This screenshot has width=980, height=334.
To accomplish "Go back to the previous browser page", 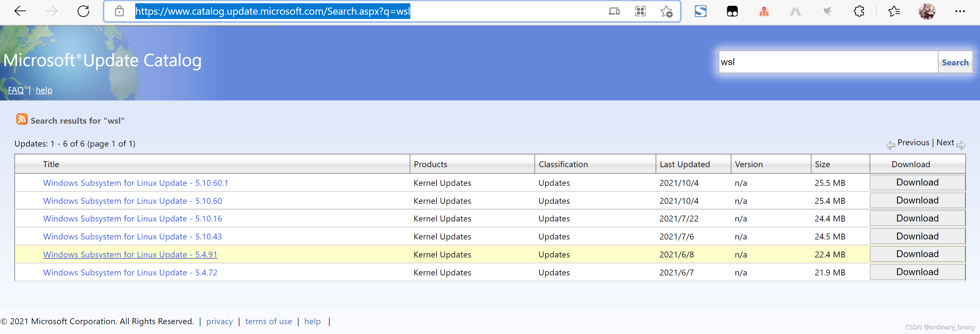I will pyautogui.click(x=20, y=11).
